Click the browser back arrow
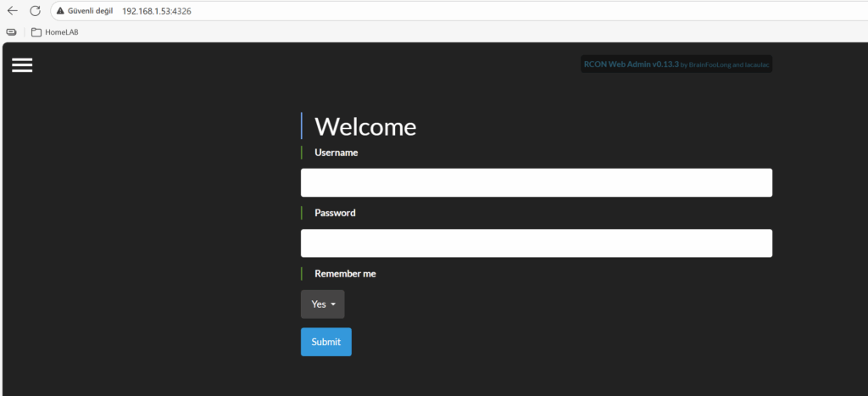The height and width of the screenshot is (396, 868). click(13, 11)
